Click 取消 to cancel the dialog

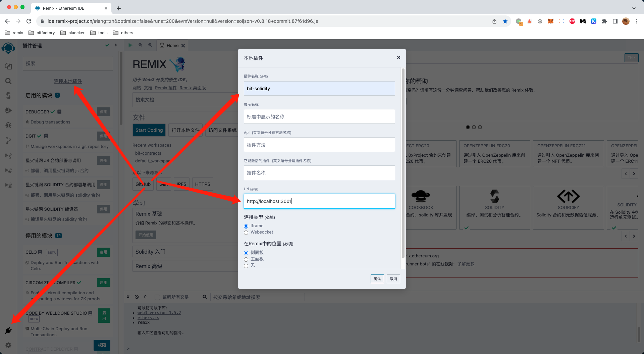393,279
